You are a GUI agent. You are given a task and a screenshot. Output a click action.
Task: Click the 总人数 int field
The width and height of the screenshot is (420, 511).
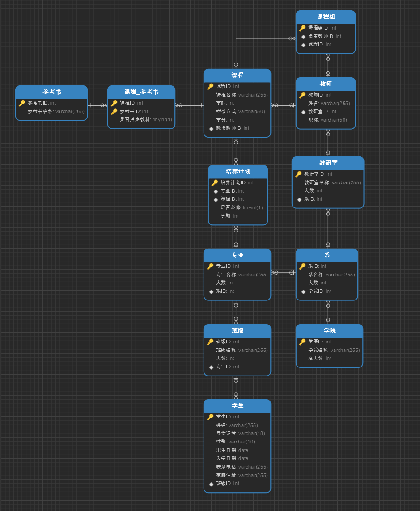319,359
